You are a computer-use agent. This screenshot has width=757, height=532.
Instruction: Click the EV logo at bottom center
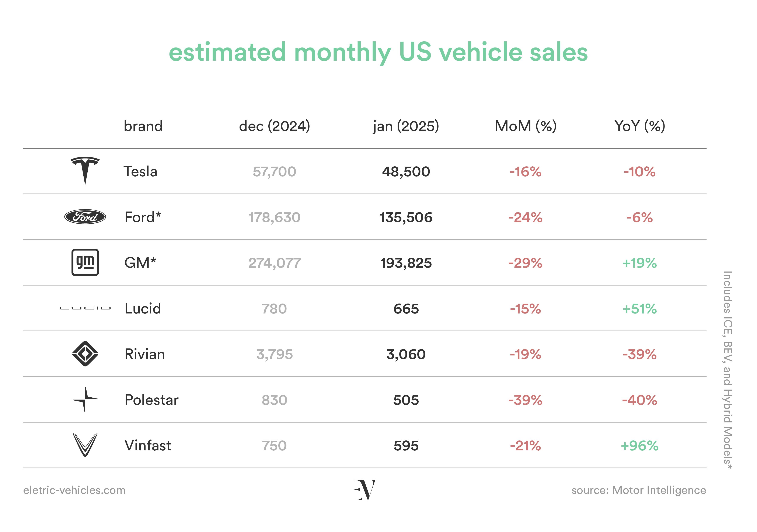pyautogui.click(x=365, y=490)
